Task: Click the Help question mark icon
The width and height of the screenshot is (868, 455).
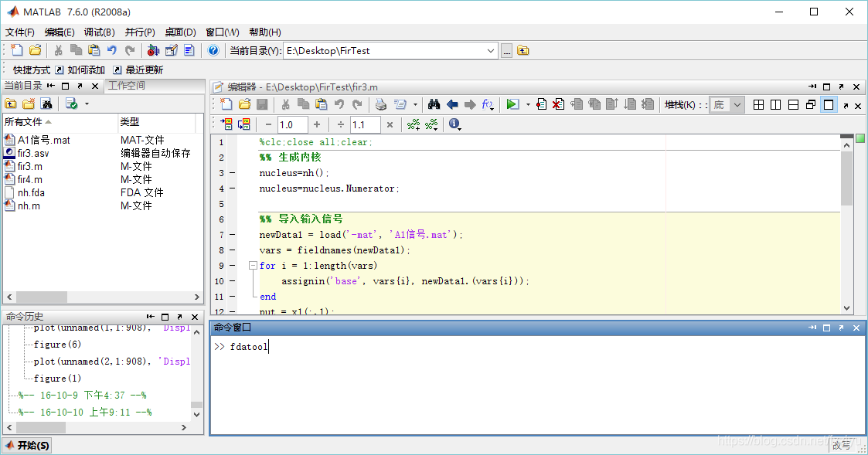Action: 213,50
